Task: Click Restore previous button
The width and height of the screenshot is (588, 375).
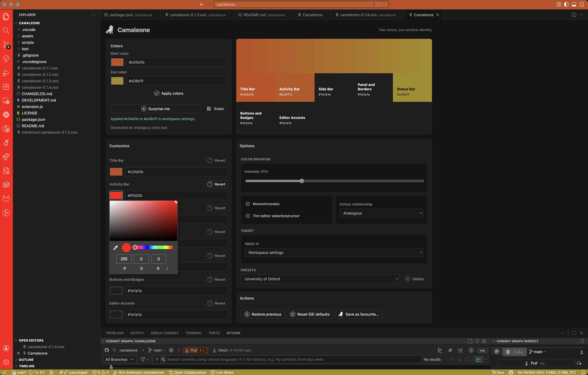Action: click(x=262, y=314)
